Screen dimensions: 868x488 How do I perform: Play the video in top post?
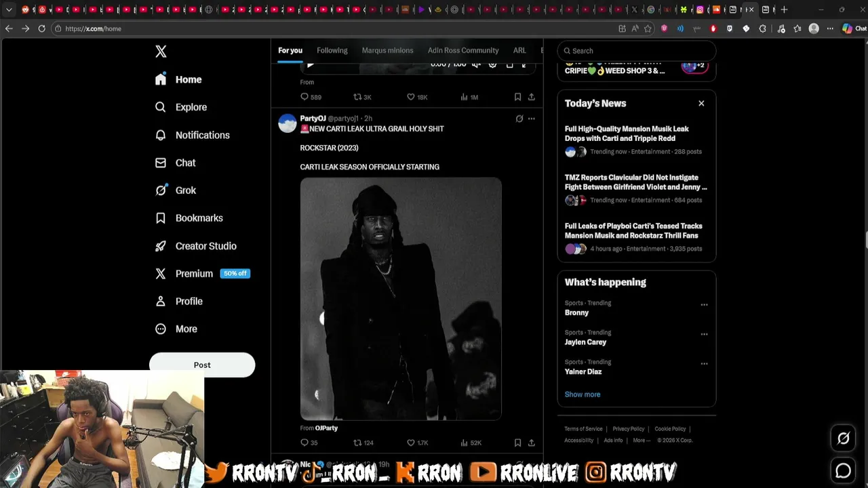coord(310,64)
